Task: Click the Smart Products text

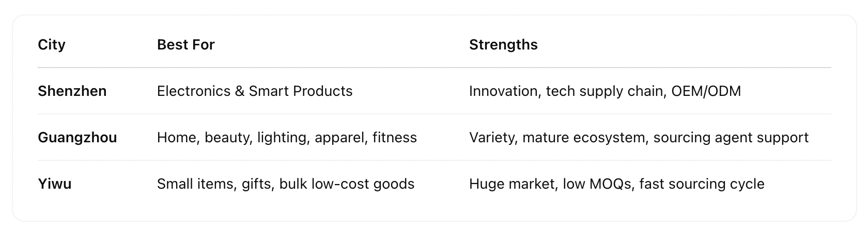Action: [x=301, y=91]
